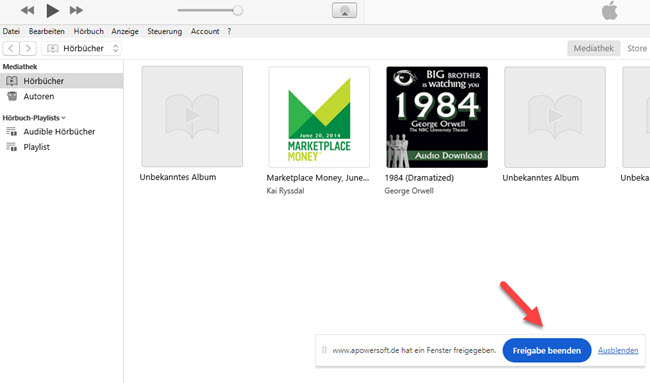Click the Audible Hörbücher playlist icon
The width and height of the screenshot is (650, 383).
(x=12, y=131)
